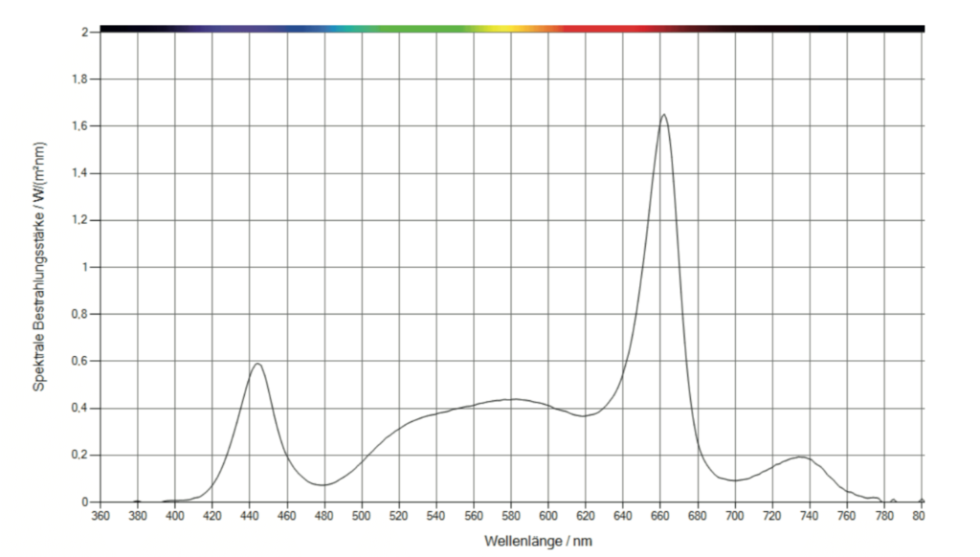Click the 660 tick label on the x-axis
This screenshot has height=557, width=980.
(660, 517)
